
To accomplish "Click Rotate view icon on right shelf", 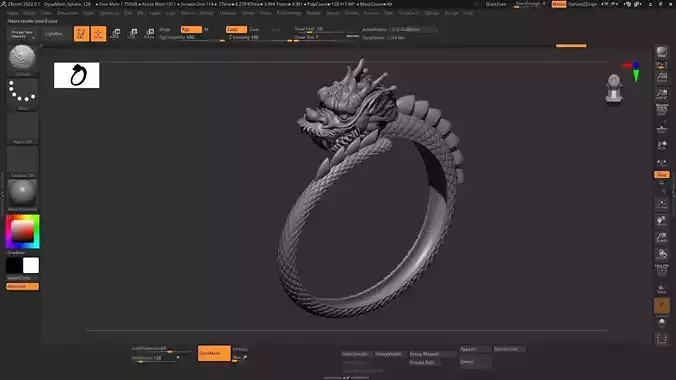I will (661, 255).
